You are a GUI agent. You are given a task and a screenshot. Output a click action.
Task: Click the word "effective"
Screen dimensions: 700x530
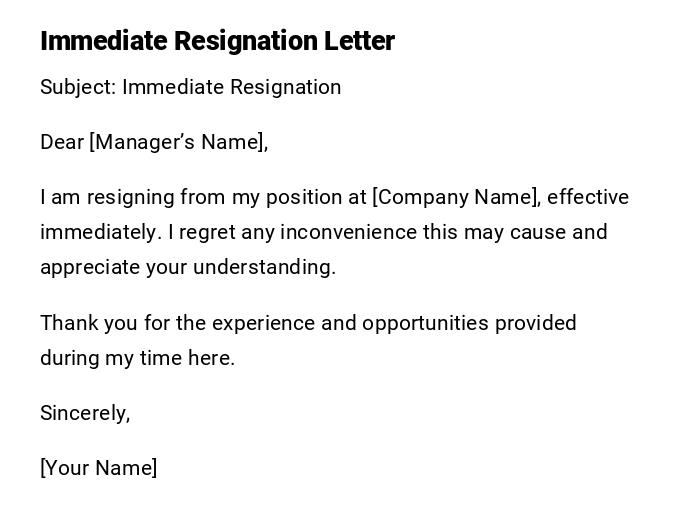click(588, 197)
